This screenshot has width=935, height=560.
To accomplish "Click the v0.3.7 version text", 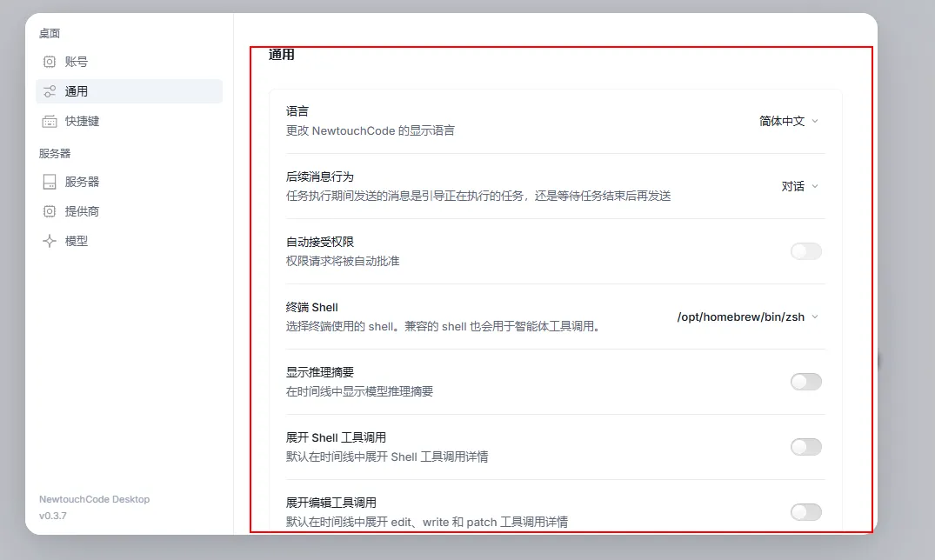I will pyautogui.click(x=53, y=516).
